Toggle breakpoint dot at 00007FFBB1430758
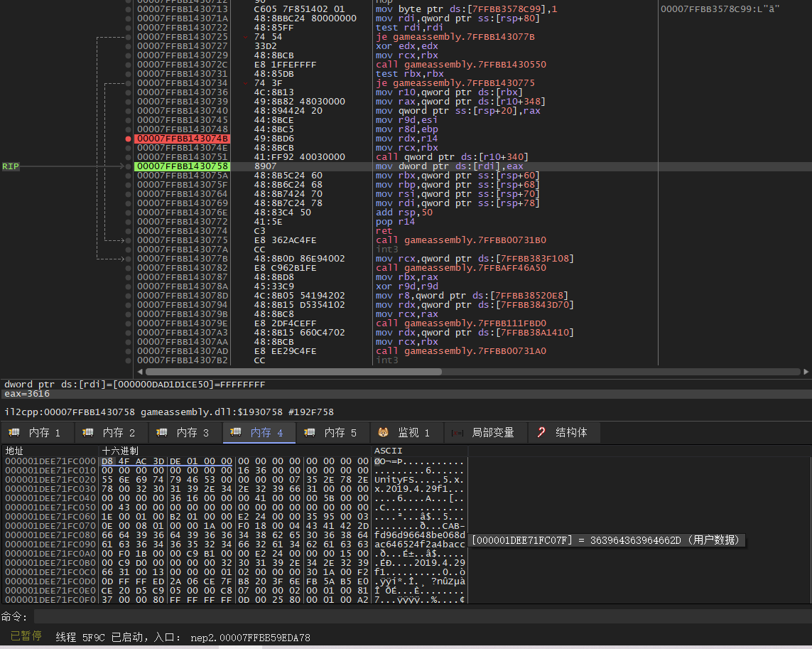This screenshot has width=812, height=649. pyautogui.click(x=128, y=166)
